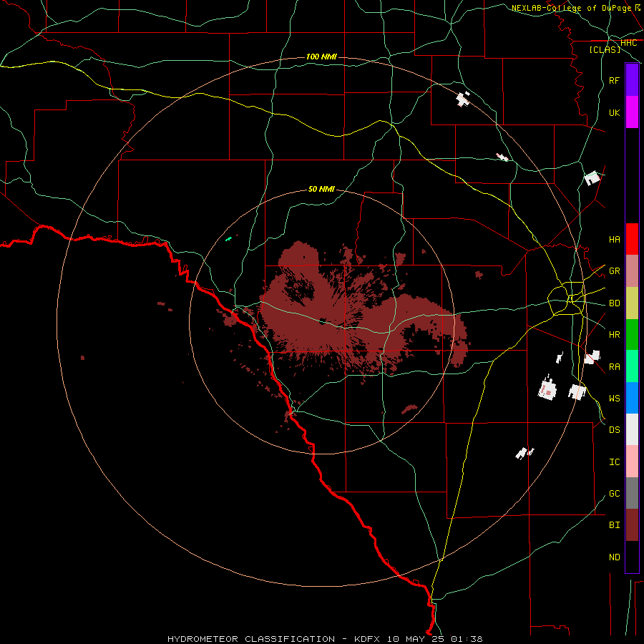Screen dimensions: 644x644
Task: Click the HHC product label
Action: pyautogui.click(x=628, y=43)
